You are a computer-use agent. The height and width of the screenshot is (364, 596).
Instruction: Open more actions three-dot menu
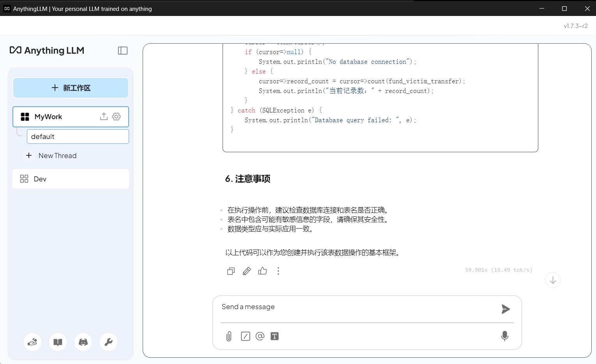click(278, 271)
